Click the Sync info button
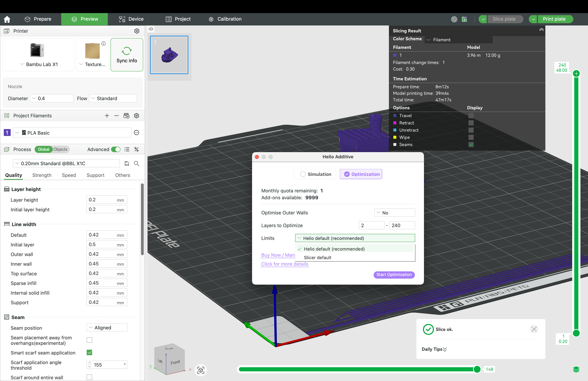588x381 pixels. coord(127,55)
